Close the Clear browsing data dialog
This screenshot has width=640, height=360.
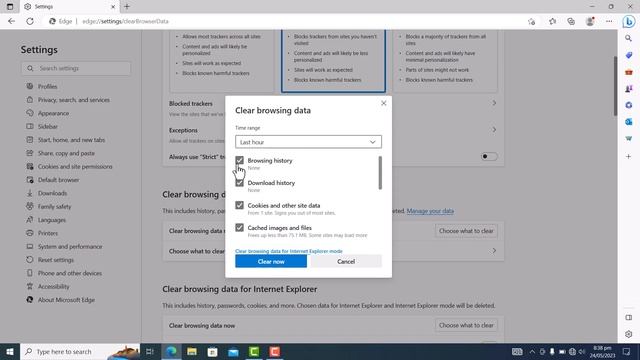point(384,103)
